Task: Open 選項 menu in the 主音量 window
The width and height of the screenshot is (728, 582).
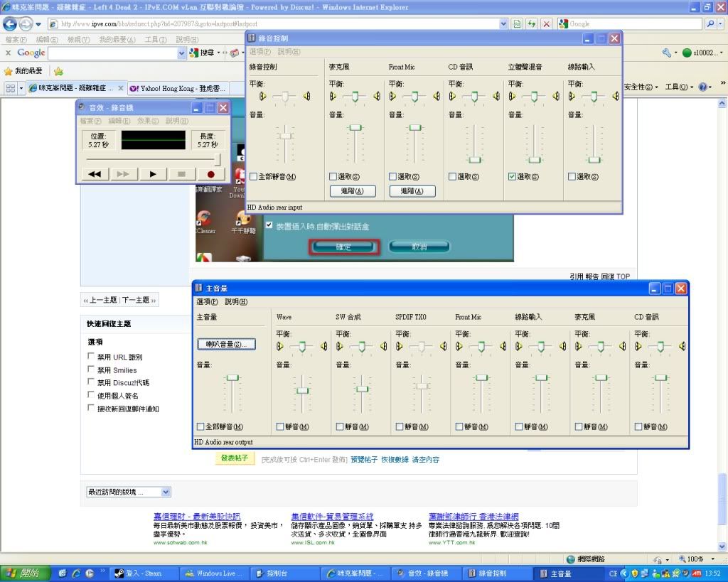Action: [x=207, y=302]
